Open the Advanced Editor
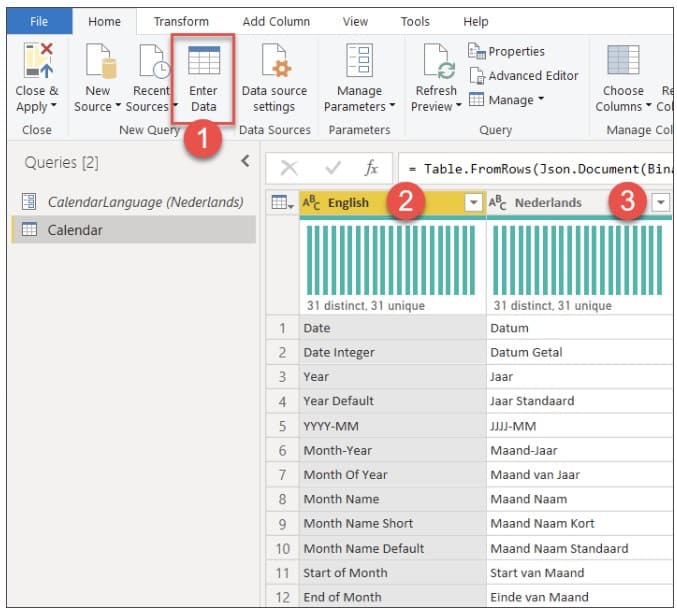The width and height of the screenshot is (677, 612). pos(523,76)
